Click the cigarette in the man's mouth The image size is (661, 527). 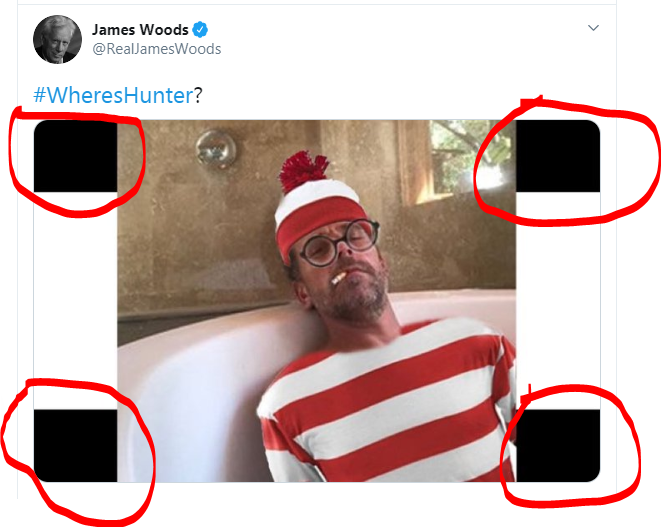pos(339,278)
